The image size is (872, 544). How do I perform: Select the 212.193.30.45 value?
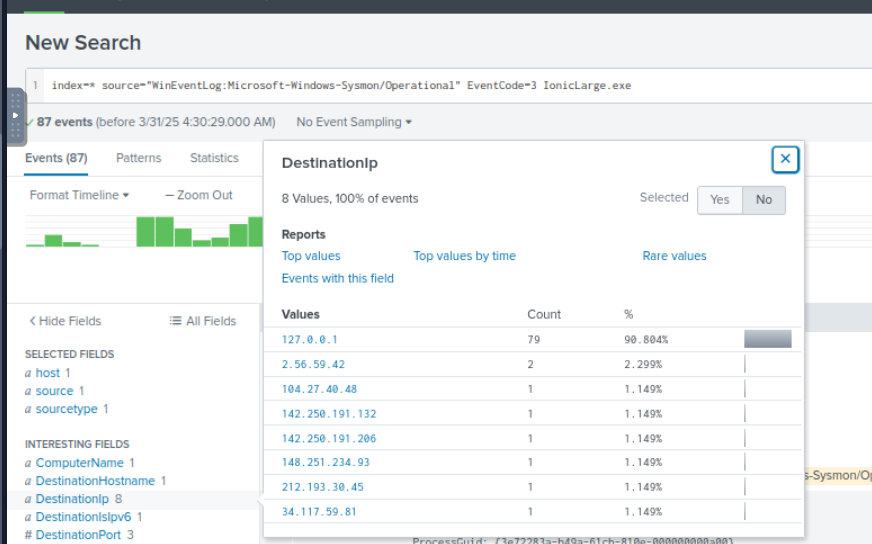pyautogui.click(x=322, y=487)
